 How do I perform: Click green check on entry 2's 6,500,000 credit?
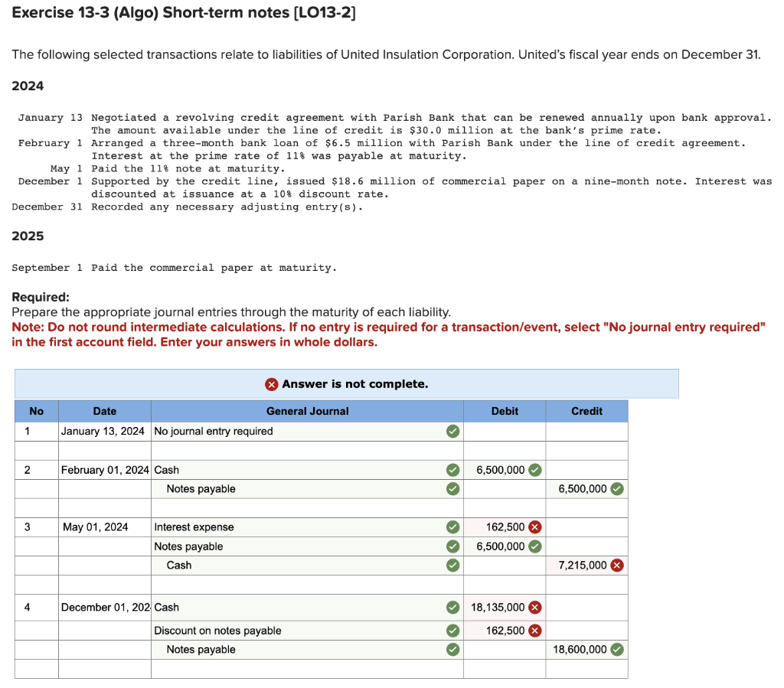point(617,488)
